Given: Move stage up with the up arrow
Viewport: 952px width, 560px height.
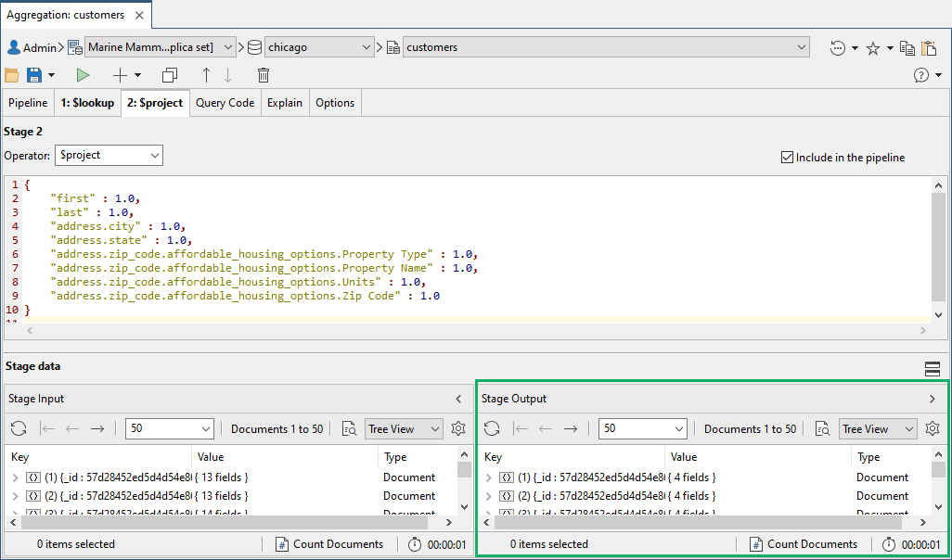Looking at the screenshot, I should tap(206, 75).
